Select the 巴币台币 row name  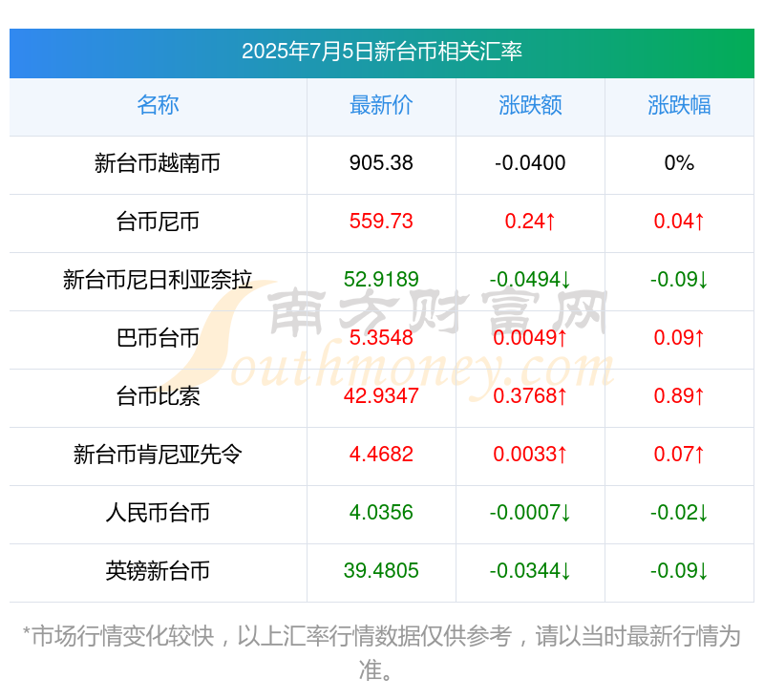[158, 338]
